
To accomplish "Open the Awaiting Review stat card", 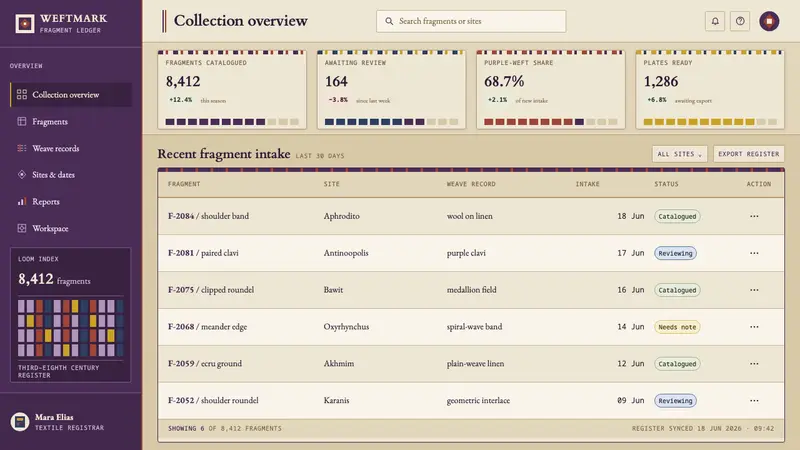I will pos(391,90).
